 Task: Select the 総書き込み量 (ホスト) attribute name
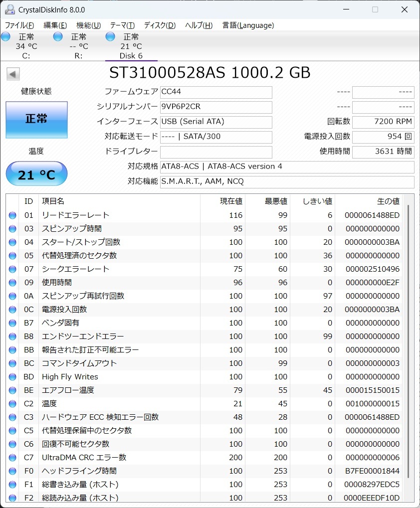(80, 485)
